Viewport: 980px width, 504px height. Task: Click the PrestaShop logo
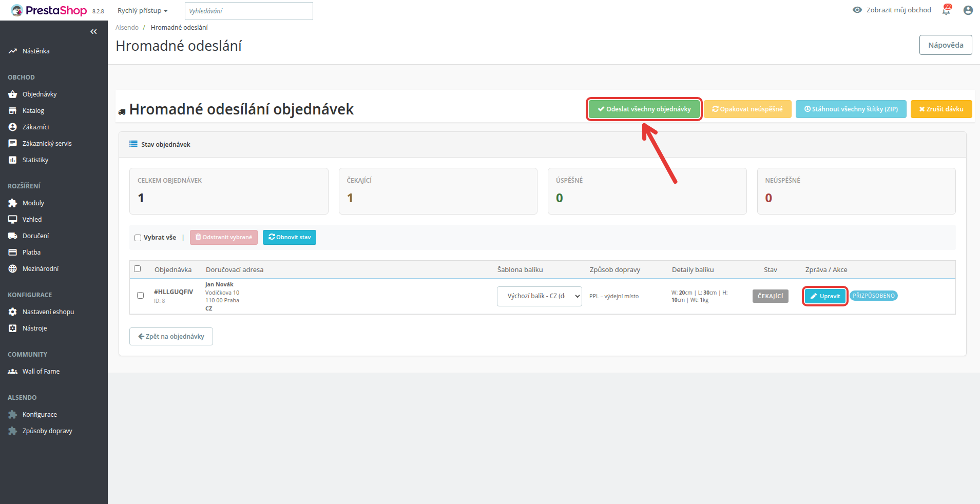(x=49, y=10)
